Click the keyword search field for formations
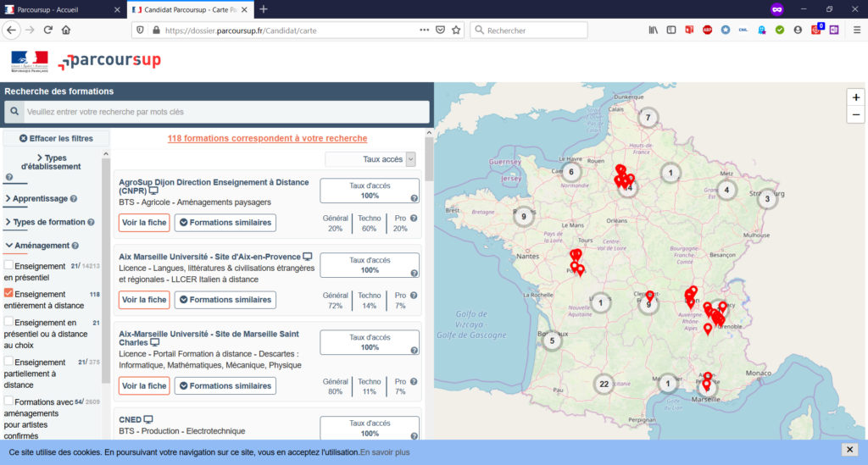 click(x=227, y=112)
